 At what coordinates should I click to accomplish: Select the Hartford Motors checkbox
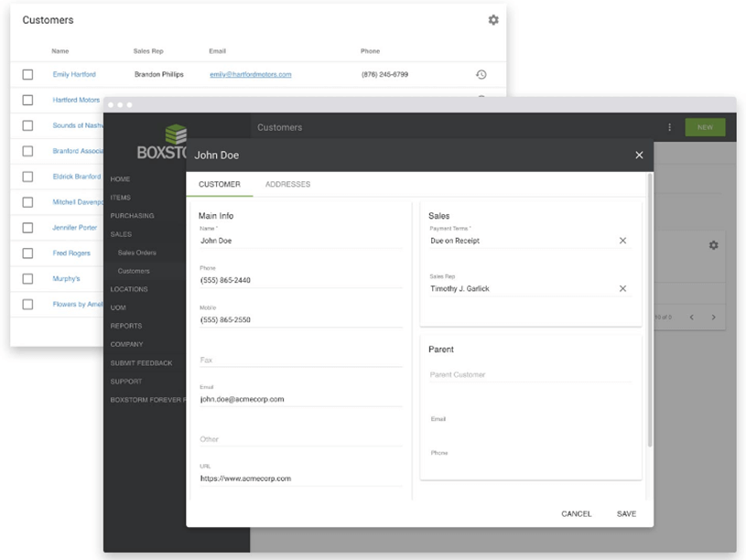27,100
